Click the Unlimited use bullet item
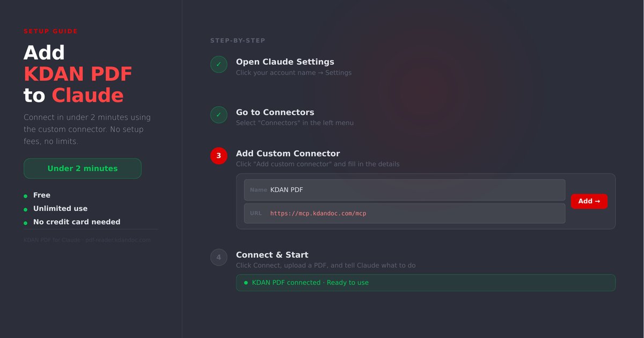This screenshot has width=644, height=338. click(x=60, y=209)
